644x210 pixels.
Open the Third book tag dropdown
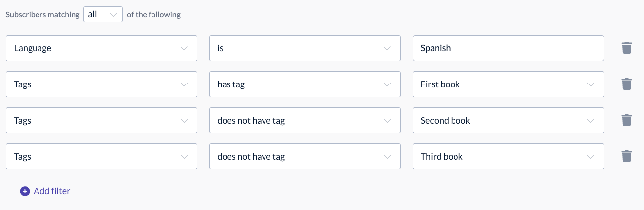(508, 156)
